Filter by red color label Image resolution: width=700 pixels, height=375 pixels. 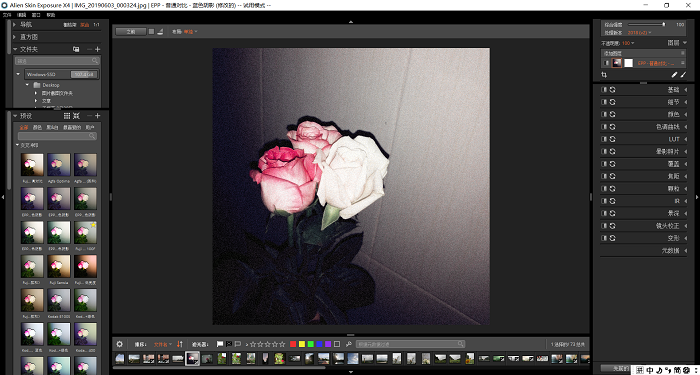tap(293, 344)
